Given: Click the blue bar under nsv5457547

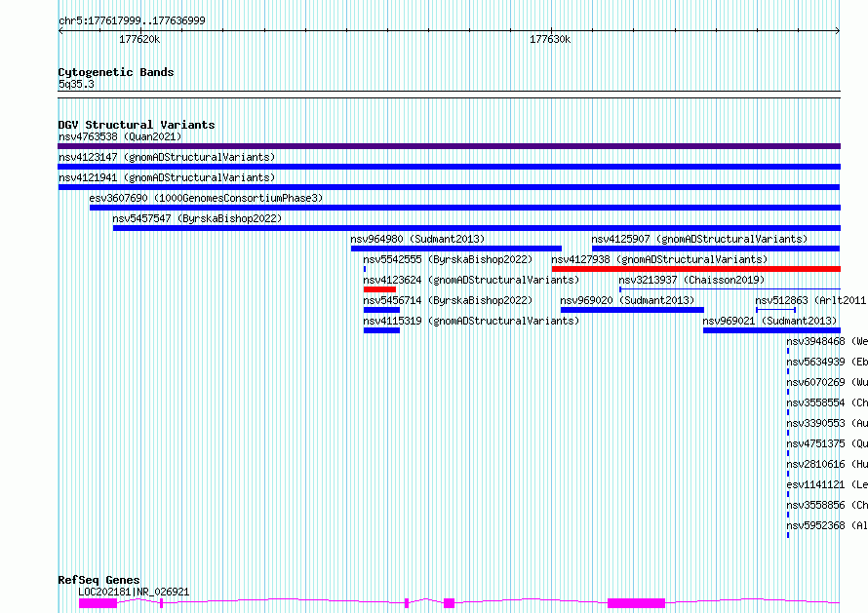Looking at the screenshot, I should [477, 228].
